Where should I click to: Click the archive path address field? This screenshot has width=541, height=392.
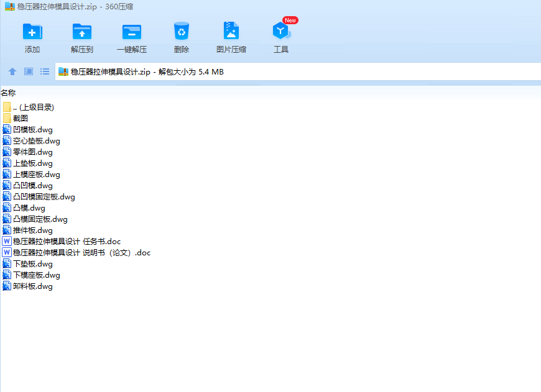(x=298, y=71)
